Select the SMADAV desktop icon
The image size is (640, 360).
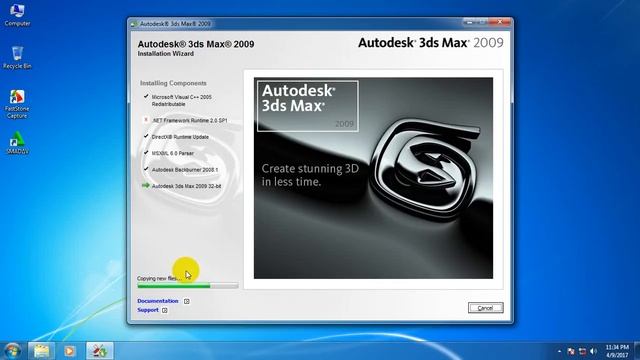click(x=17, y=142)
